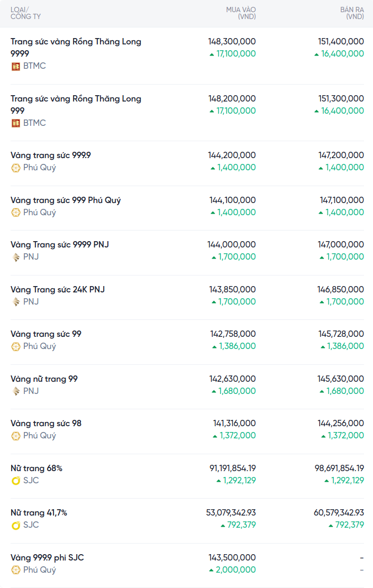The image size is (373, 588).
Task: Click PNJ logo under Vàng Trang sức 24K PNJ
Action: 16,302
